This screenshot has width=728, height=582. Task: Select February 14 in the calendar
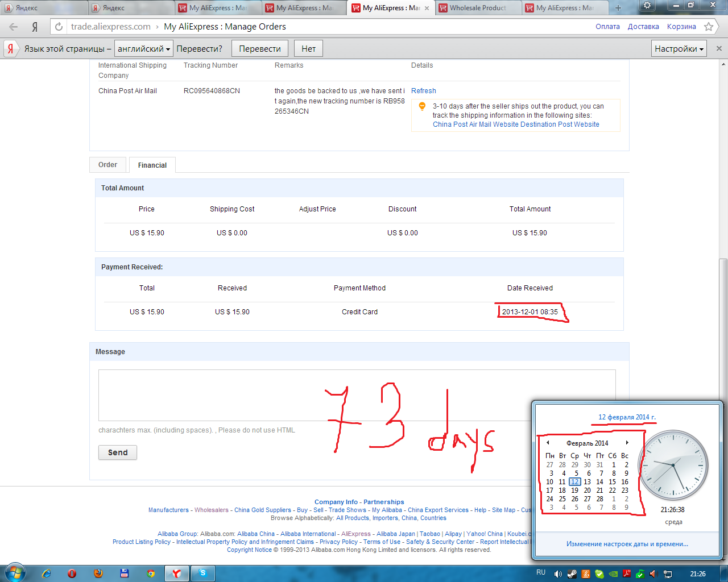point(599,482)
